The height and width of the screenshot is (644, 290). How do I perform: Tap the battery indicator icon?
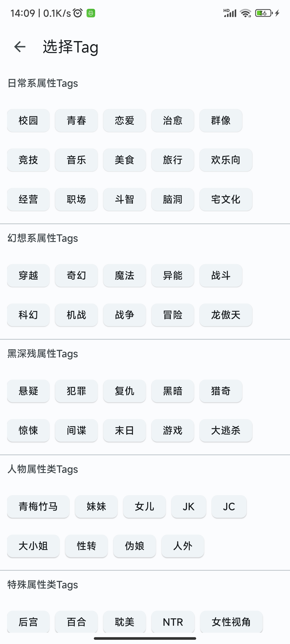[x=263, y=13]
